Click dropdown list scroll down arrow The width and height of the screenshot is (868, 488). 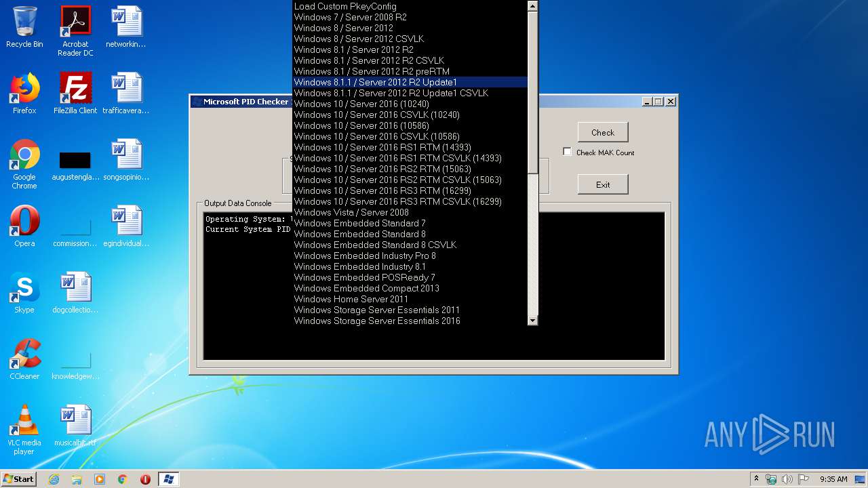532,320
